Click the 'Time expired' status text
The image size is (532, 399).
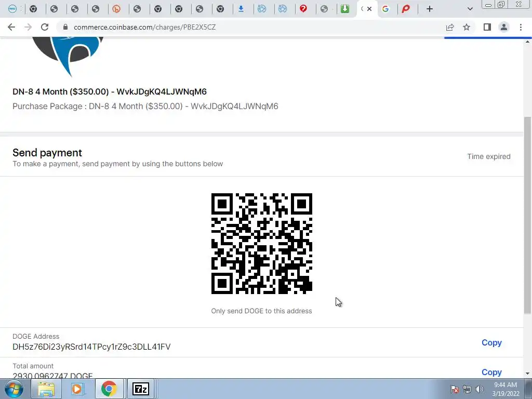click(488, 156)
